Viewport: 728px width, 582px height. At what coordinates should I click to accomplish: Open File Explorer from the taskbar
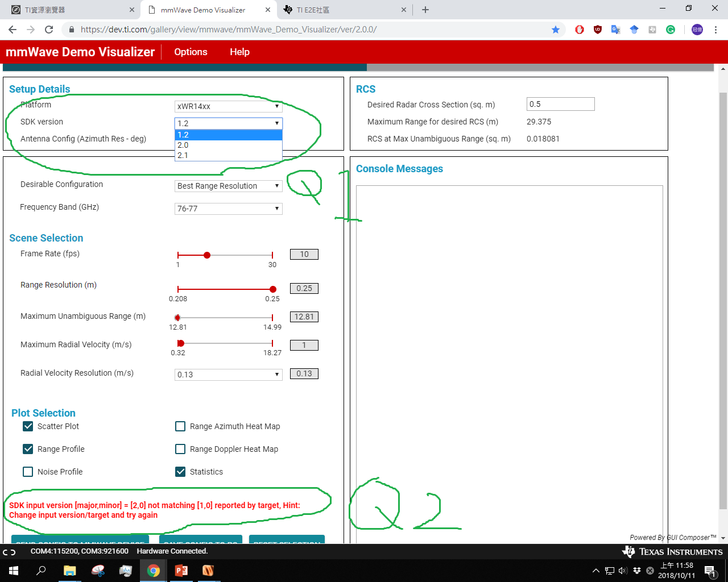(x=69, y=571)
